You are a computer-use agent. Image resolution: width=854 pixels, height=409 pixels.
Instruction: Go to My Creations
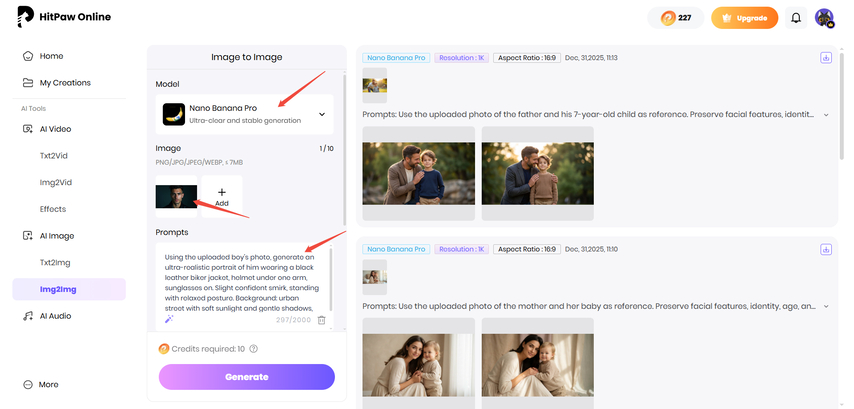[64, 83]
